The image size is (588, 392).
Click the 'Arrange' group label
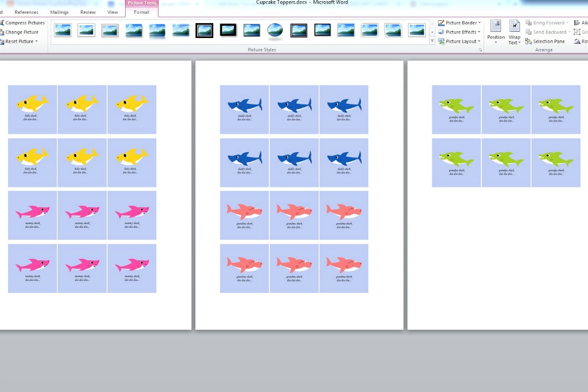(x=544, y=50)
